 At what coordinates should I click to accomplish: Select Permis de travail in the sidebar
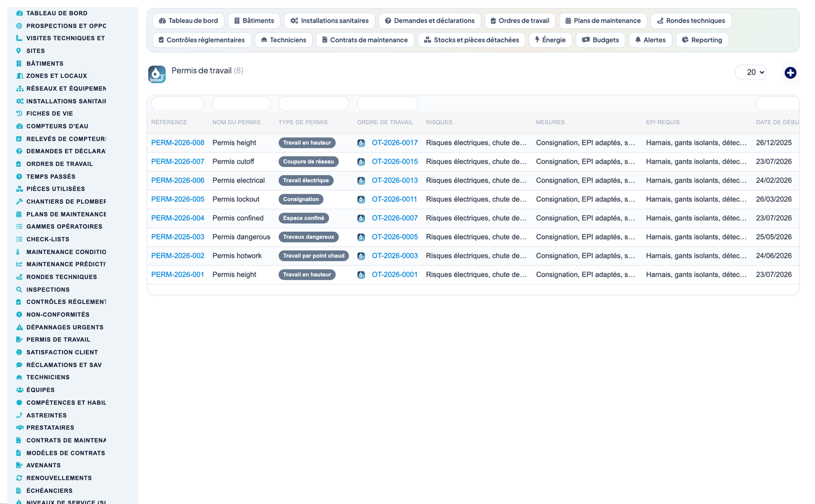(58, 339)
